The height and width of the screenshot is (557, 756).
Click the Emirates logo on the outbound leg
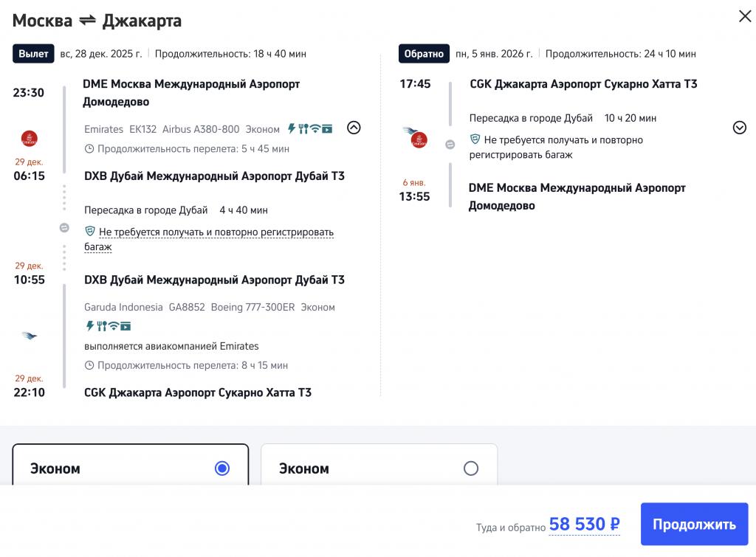(30, 138)
